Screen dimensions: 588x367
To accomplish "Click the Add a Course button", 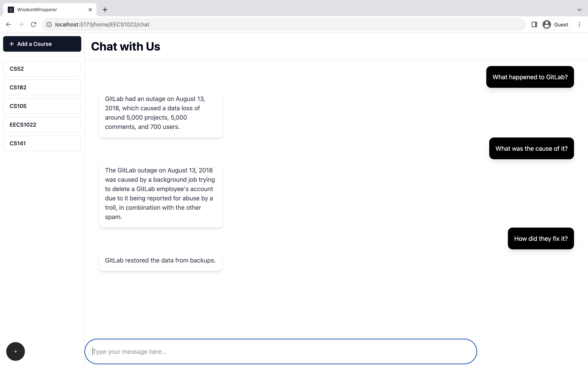I will pyautogui.click(x=42, y=44).
